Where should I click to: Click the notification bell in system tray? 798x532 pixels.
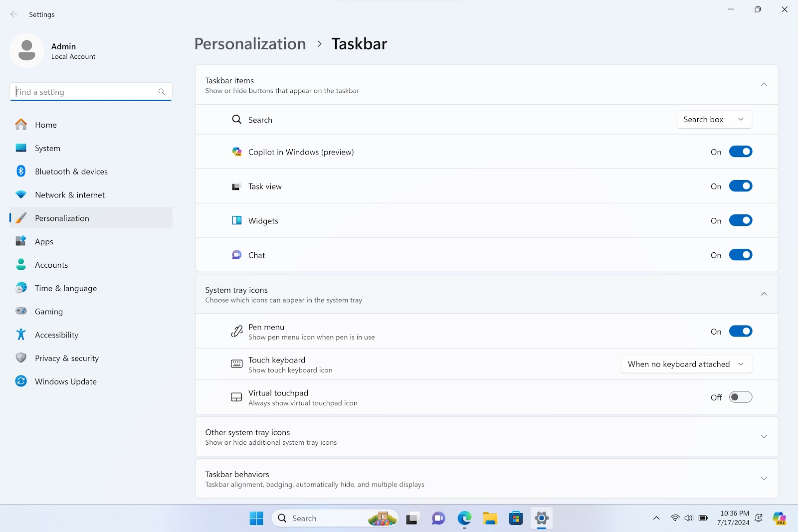[x=759, y=519]
